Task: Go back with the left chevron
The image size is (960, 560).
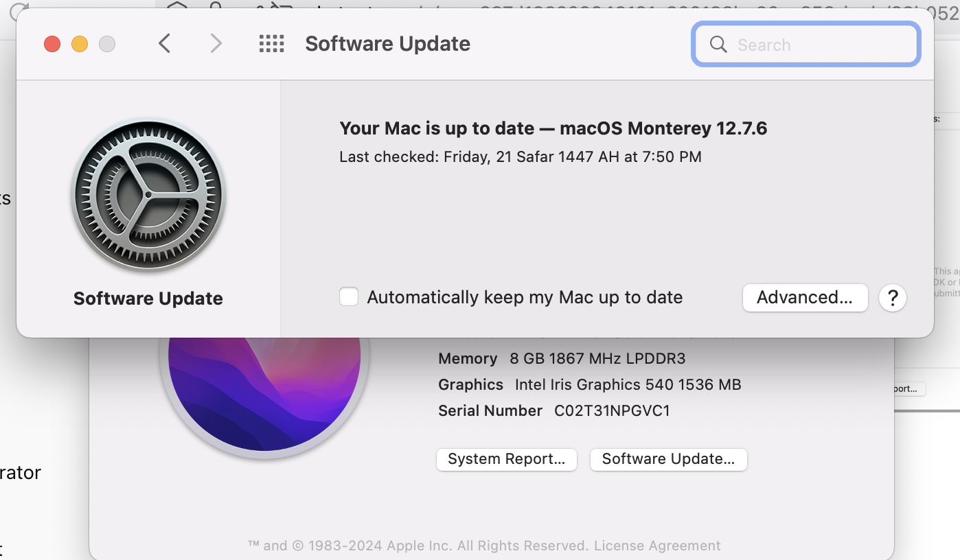Action: [x=164, y=44]
